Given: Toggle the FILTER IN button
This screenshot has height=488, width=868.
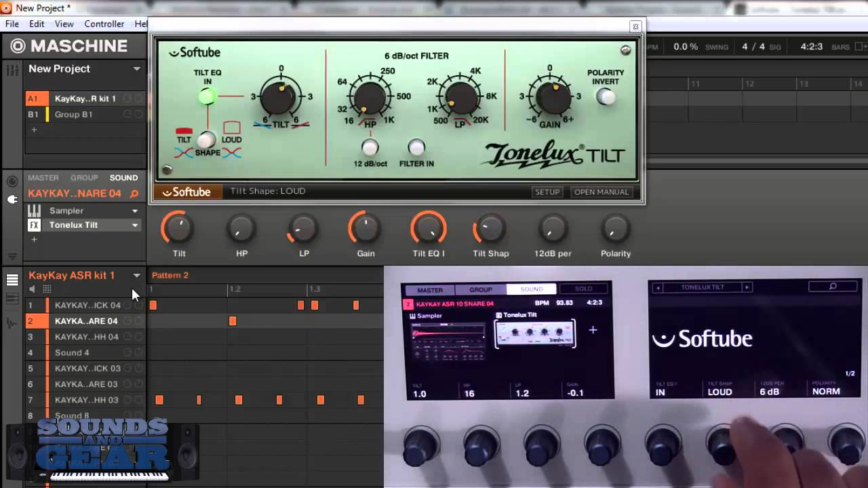Looking at the screenshot, I should [x=416, y=147].
